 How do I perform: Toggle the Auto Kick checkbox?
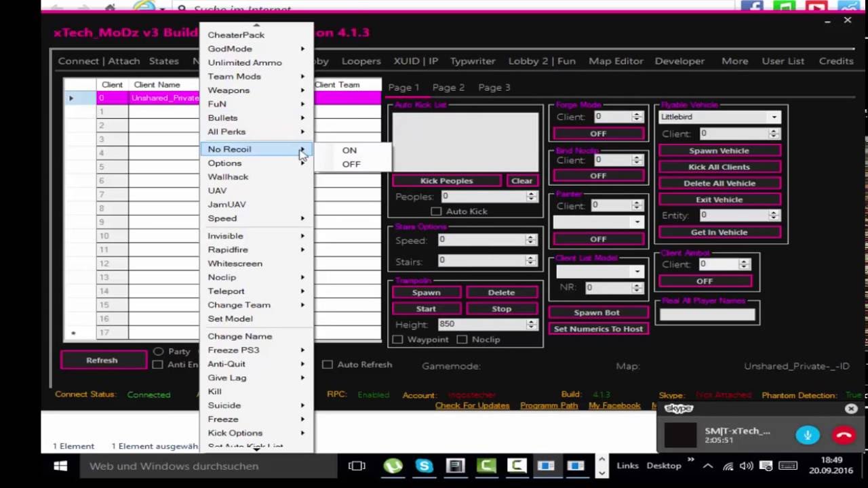tap(436, 211)
